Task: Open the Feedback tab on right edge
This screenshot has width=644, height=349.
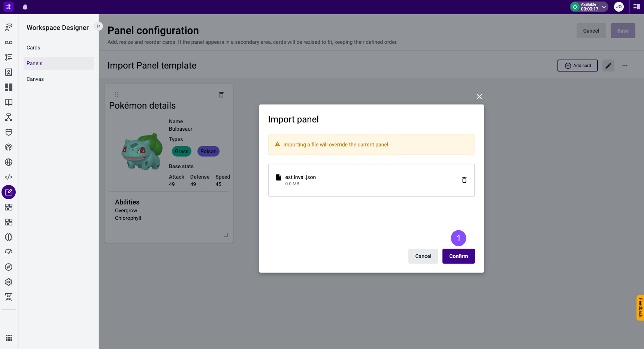Action: pyautogui.click(x=640, y=308)
